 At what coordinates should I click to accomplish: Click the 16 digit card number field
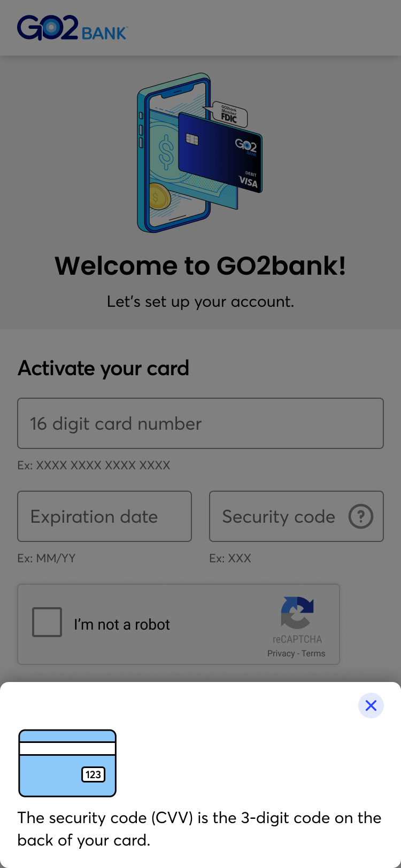200,423
